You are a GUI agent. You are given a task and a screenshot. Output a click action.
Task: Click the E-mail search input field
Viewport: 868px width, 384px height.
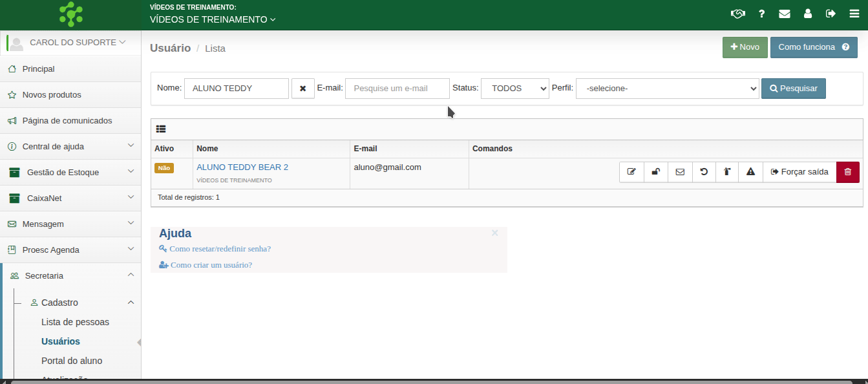click(x=397, y=89)
